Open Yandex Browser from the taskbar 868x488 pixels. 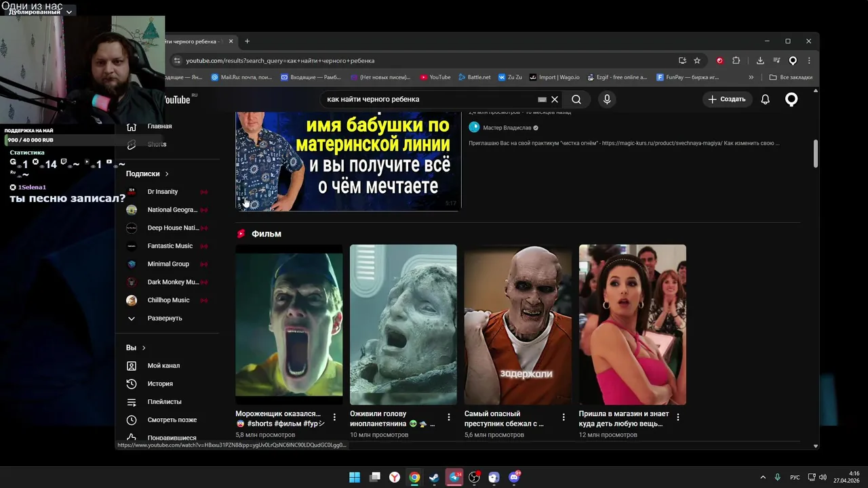(395, 477)
